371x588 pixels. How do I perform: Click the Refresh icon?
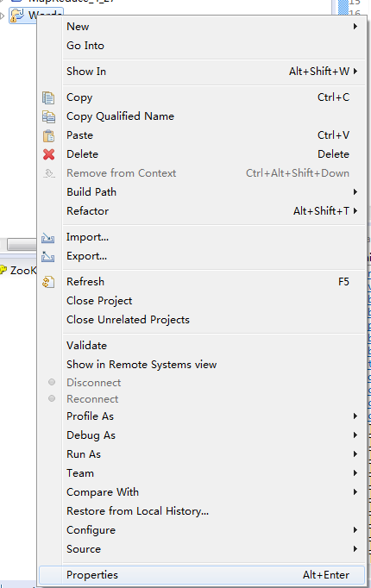[x=48, y=282]
